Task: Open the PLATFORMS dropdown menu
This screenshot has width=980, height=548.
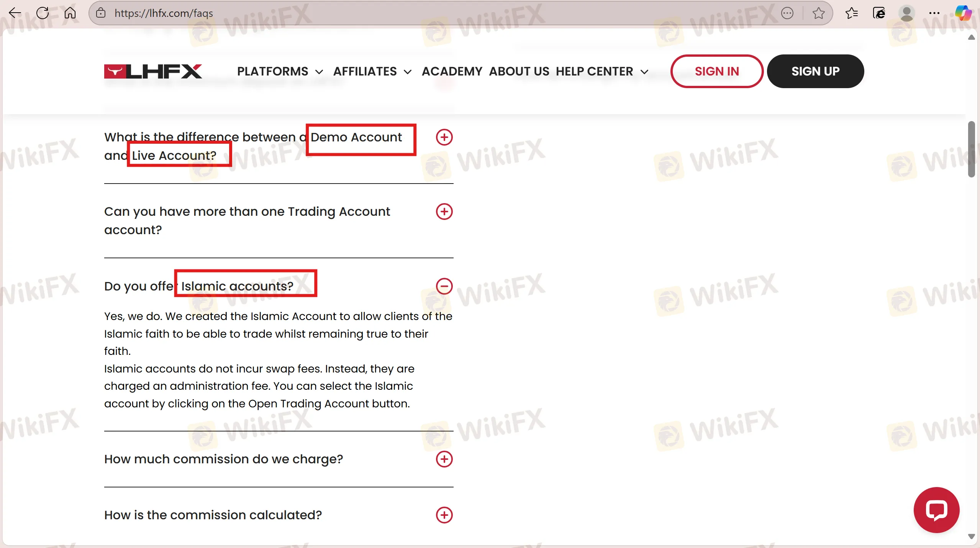Action: tap(280, 71)
